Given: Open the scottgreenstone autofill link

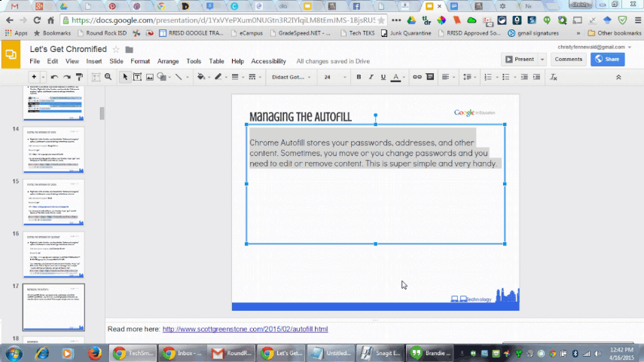Looking at the screenshot, I should pyautogui.click(x=246, y=329).
